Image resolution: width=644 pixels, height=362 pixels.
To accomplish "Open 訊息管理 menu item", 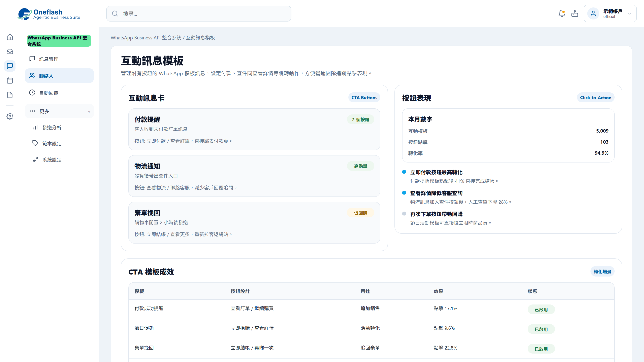I will pos(59,59).
